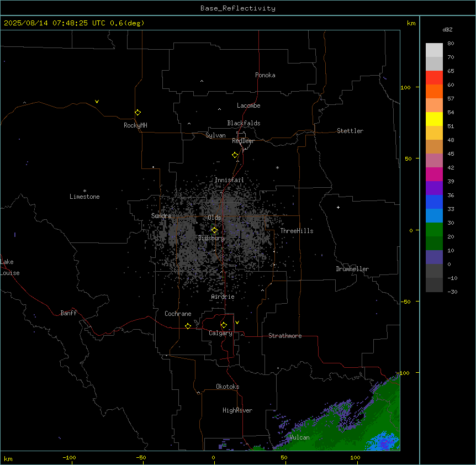Click the yellow diamond marker above RockyMH
This screenshot has height=465, width=476.
[x=138, y=112]
